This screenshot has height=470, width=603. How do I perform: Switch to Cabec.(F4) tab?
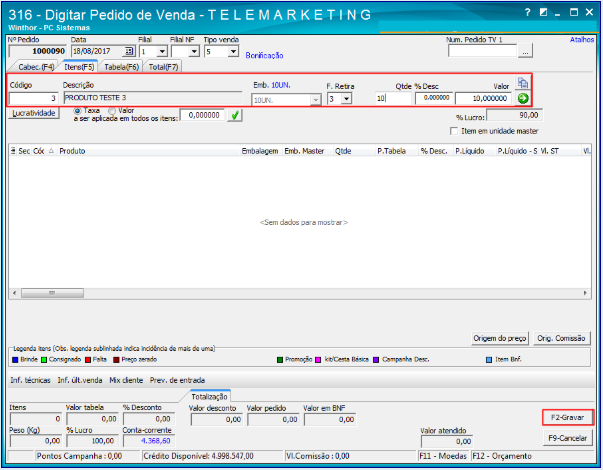click(x=35, y=67)
